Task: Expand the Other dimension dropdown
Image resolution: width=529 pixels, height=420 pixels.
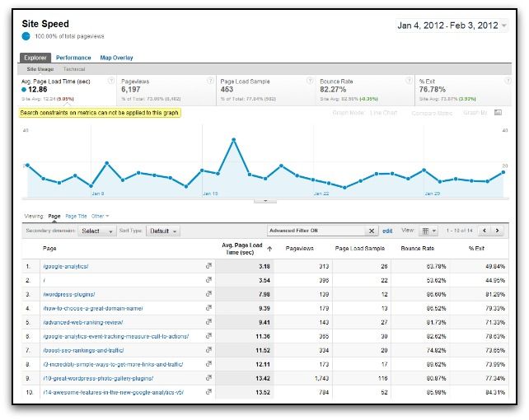Action: pyautogui.click(x=100, y=216)
